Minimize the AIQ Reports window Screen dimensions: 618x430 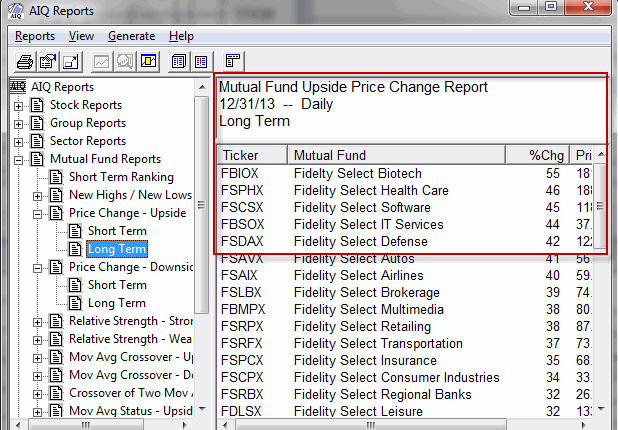click(523, 7)
